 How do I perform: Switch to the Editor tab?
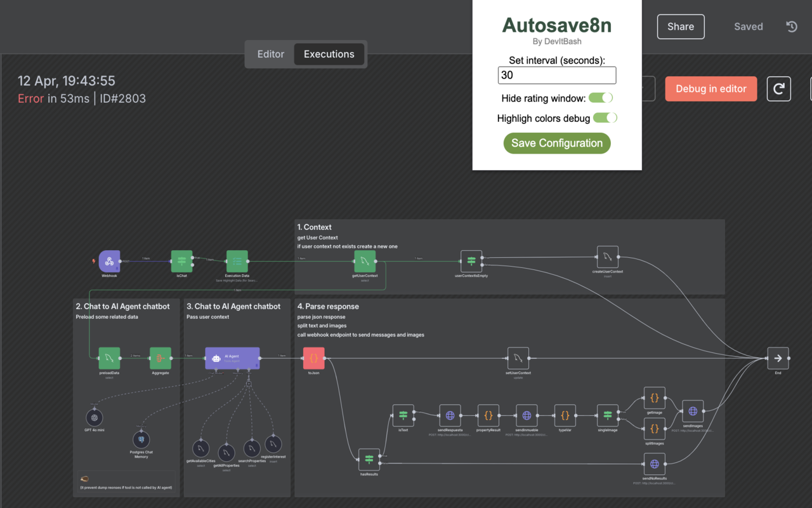(270, 54)
